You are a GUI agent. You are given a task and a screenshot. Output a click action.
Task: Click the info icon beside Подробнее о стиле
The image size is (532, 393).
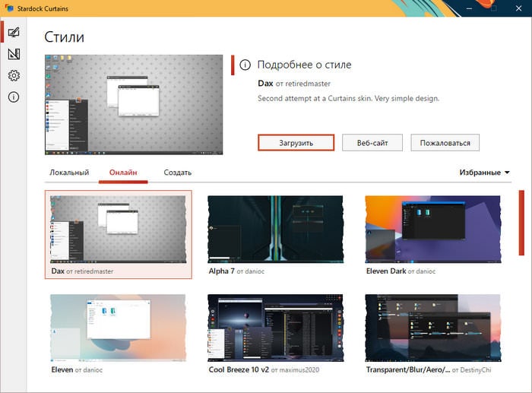[245, 65]
